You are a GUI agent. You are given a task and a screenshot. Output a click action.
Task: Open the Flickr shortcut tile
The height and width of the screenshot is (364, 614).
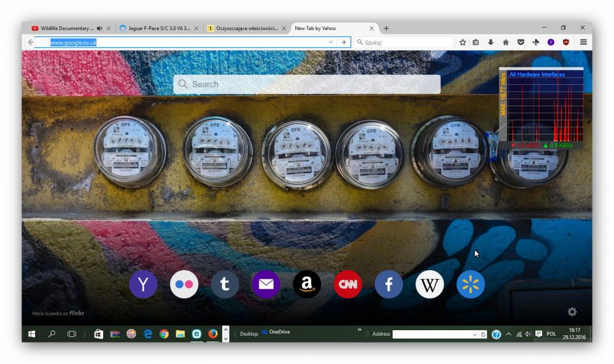pyautogui.click(x=184, y=284)
